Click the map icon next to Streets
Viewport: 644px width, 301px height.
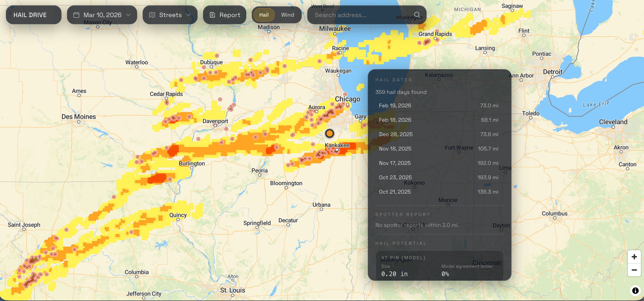point(152,15)
